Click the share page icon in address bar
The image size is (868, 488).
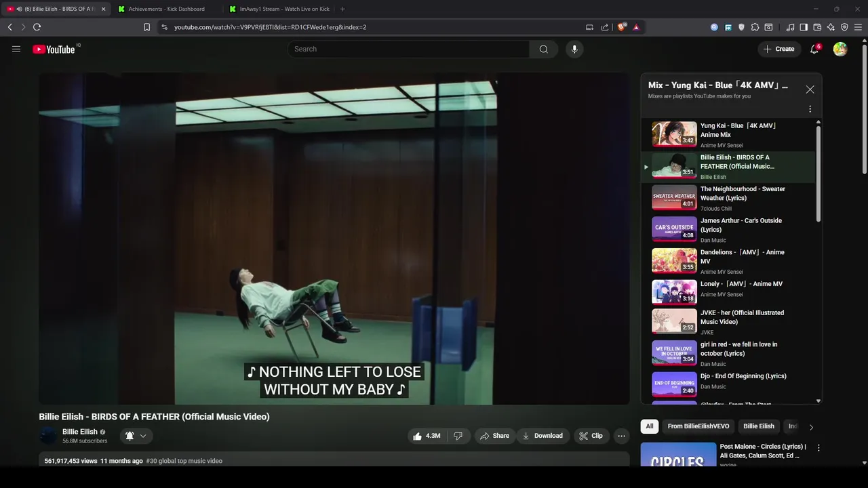point(605,27)
